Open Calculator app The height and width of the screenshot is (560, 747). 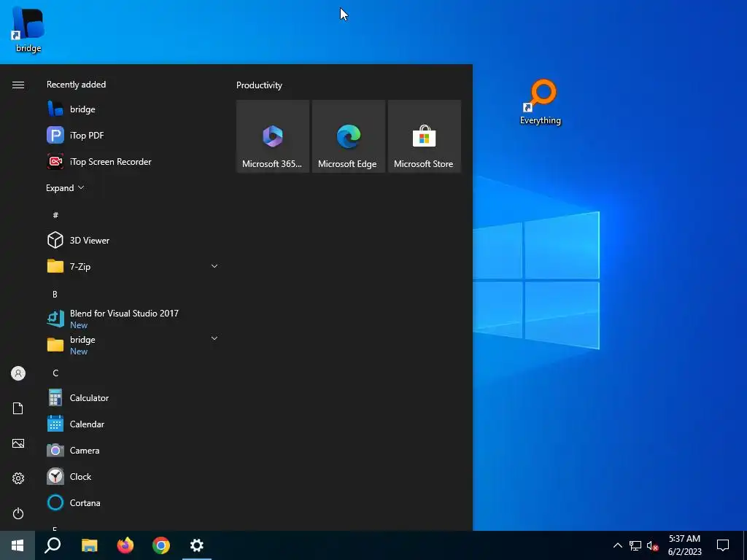pyautogui.click(x=133, y=397)
